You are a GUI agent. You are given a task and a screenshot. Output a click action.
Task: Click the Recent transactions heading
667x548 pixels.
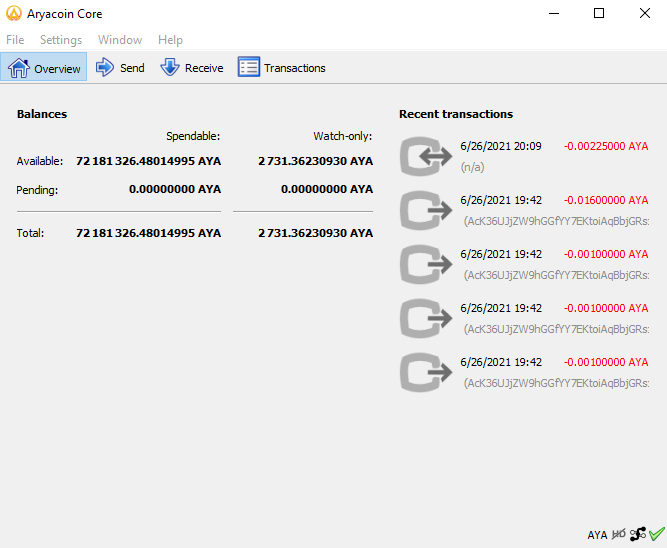pyautogui.click(x=456, y=114)
